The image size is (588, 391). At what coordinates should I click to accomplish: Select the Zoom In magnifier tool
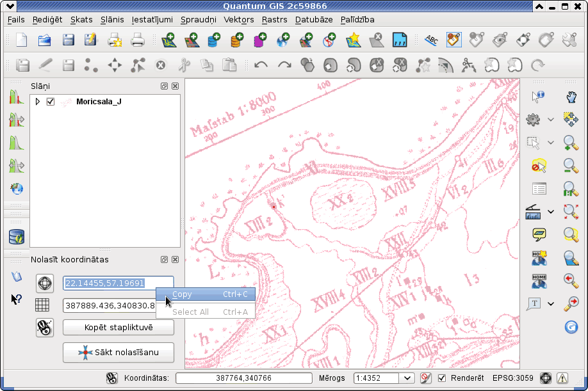click(571, 143)
